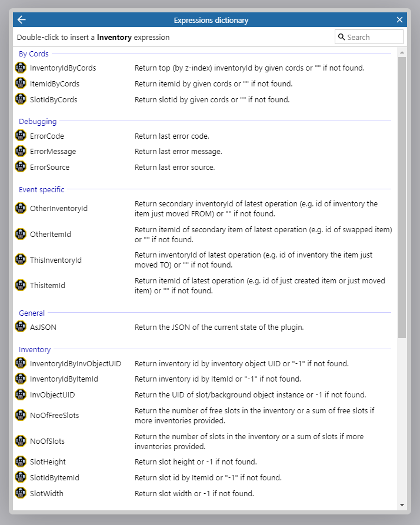Close the Expressions dictionary dialog
The image size is (420, 525).
click(400, 20)
